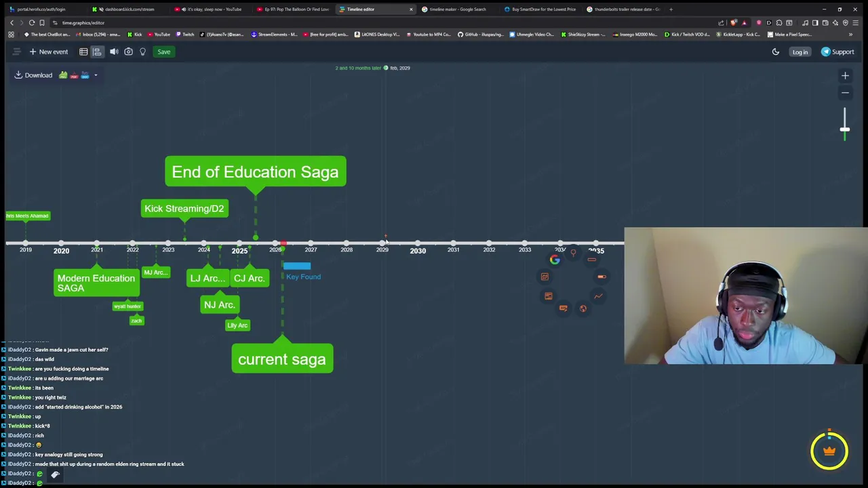Viewport: 868px width, 488px height.
Task: Open Brave Shields icon in address bar
Action: click(x=734, y=23)
